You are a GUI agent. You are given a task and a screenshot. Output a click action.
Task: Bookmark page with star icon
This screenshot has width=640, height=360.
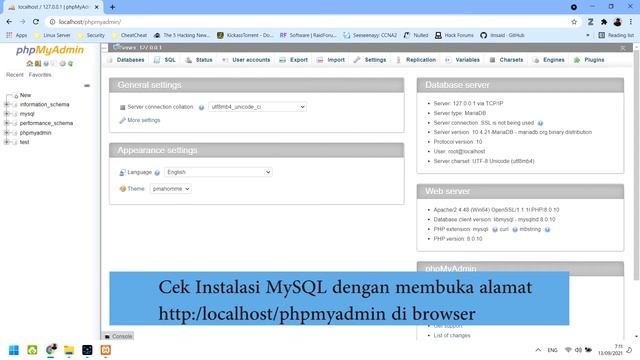574,22
